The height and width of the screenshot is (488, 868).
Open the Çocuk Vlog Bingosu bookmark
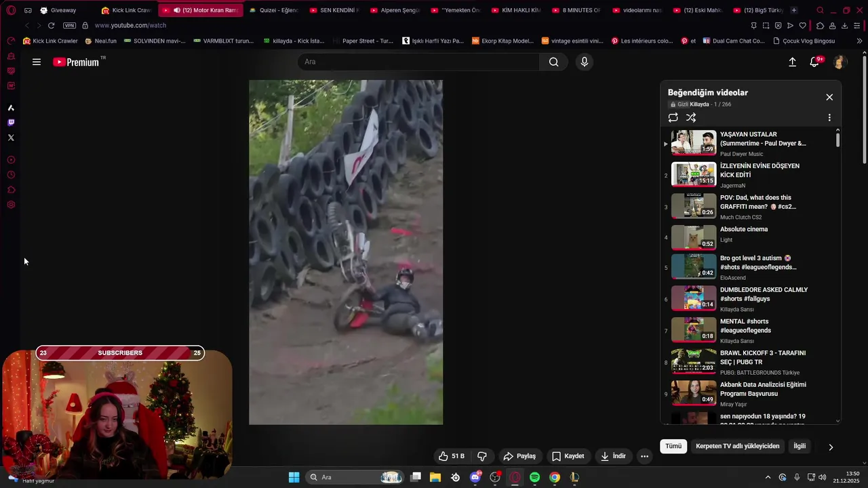tap(804, 41)
